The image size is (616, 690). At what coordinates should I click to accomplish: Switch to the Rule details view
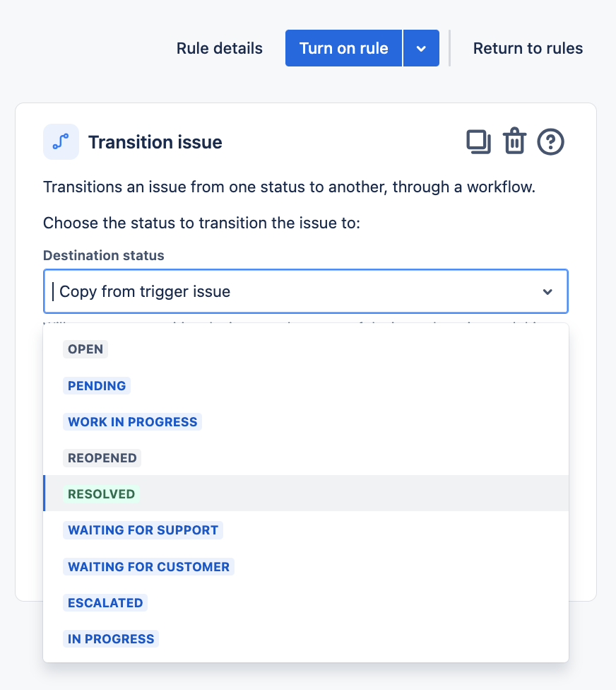click(x=219, y=48)
